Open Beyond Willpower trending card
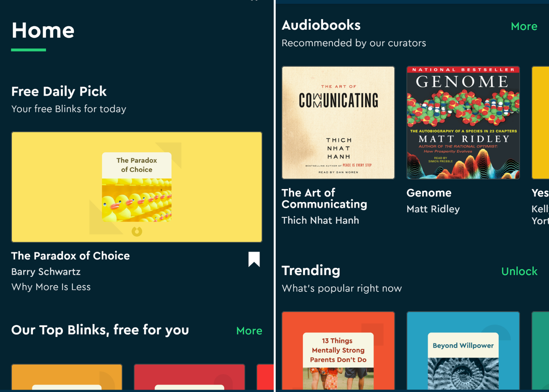Screen dimensions: 549x392 (463, 351)
